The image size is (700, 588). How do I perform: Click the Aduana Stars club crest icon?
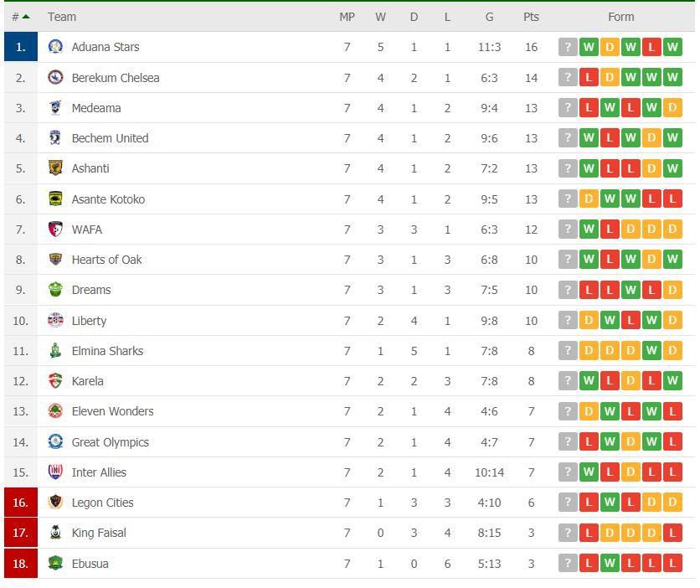click(x=55, y=46)
